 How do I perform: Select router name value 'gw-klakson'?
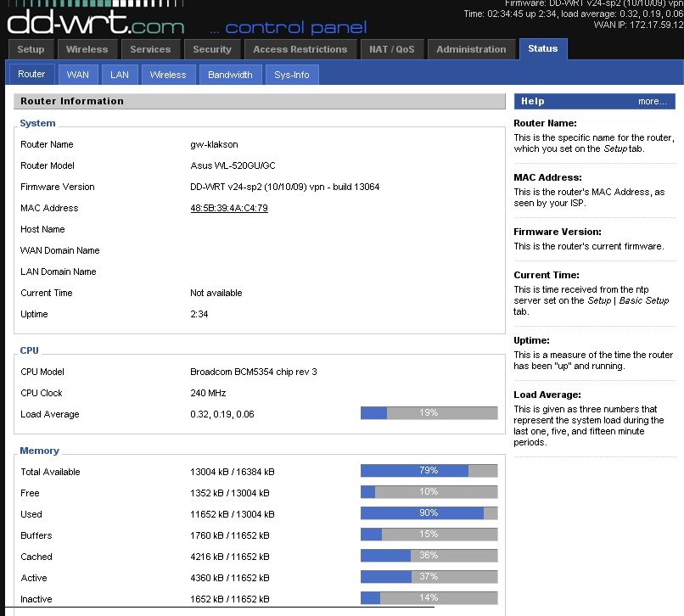(214, 144)
